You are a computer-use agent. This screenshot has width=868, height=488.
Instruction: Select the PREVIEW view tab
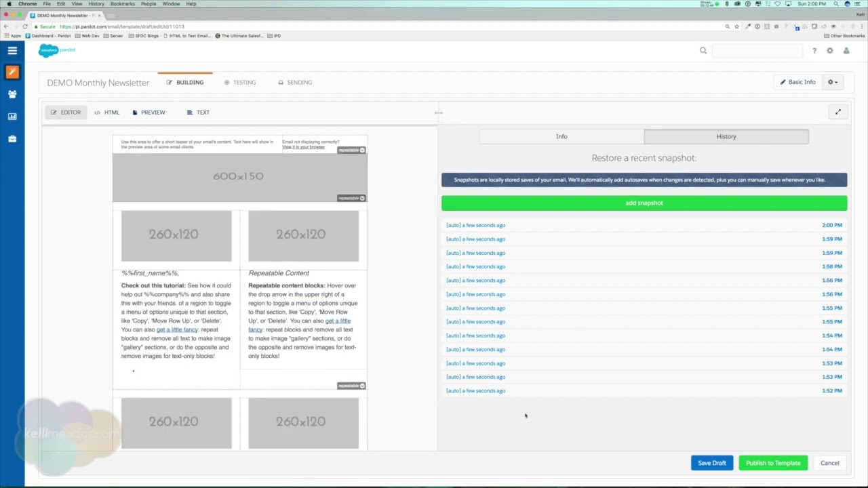149,113
